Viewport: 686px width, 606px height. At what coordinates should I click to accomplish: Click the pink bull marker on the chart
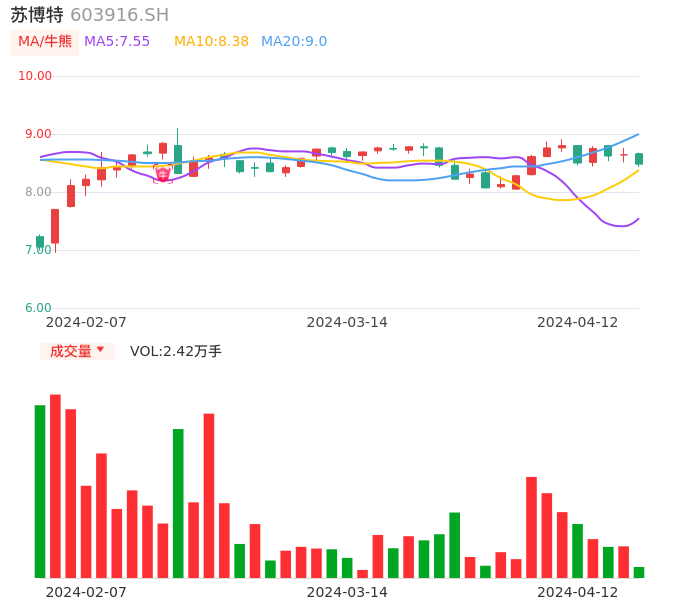coord(163,175)
